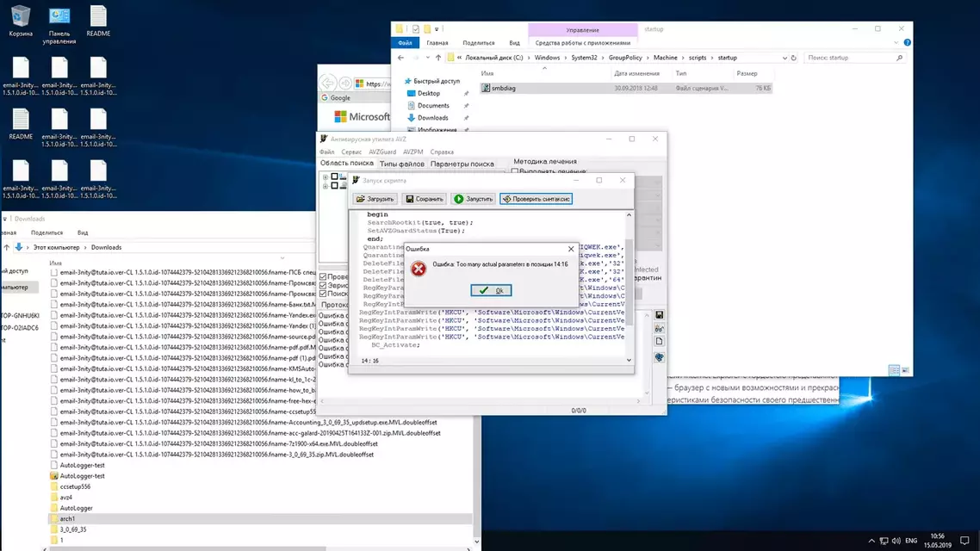The height and width of the screenshot is (551, 980).
Task: Click the save-log floppy icon in the AVZ window
Action: coord(659,315)
